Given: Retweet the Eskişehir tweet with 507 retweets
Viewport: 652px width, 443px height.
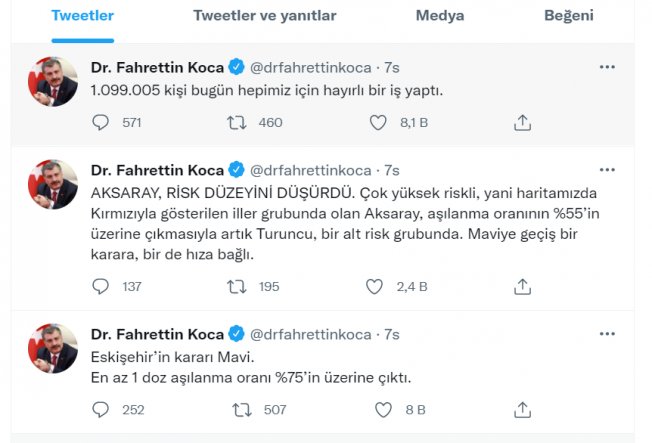Looking at the screenshot, I should (x=242, y=410).
